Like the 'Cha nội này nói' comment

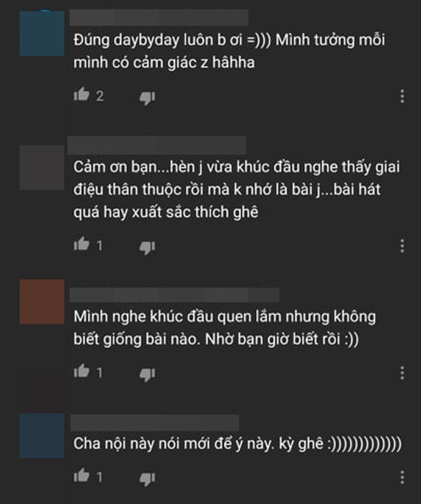click(x=81, y=475)
